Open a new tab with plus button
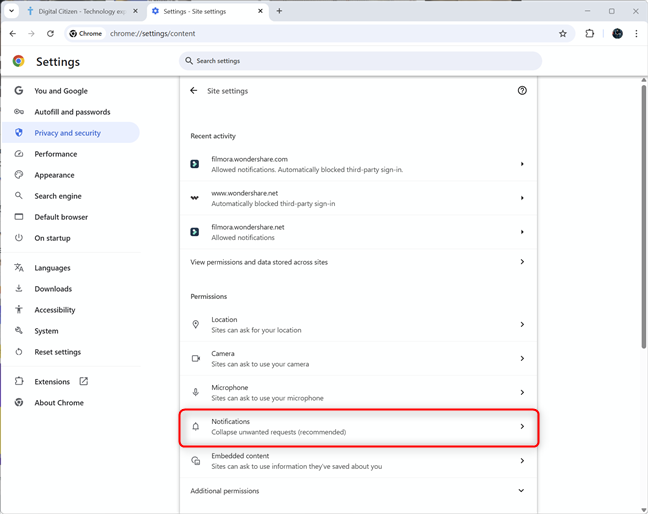Viewport: 648px width, 514px height. pos(279,11)
